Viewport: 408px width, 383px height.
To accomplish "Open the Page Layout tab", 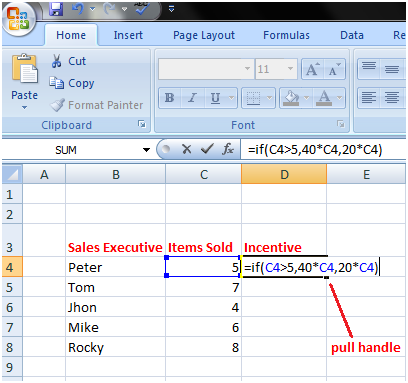I will [x=204, y=35].
